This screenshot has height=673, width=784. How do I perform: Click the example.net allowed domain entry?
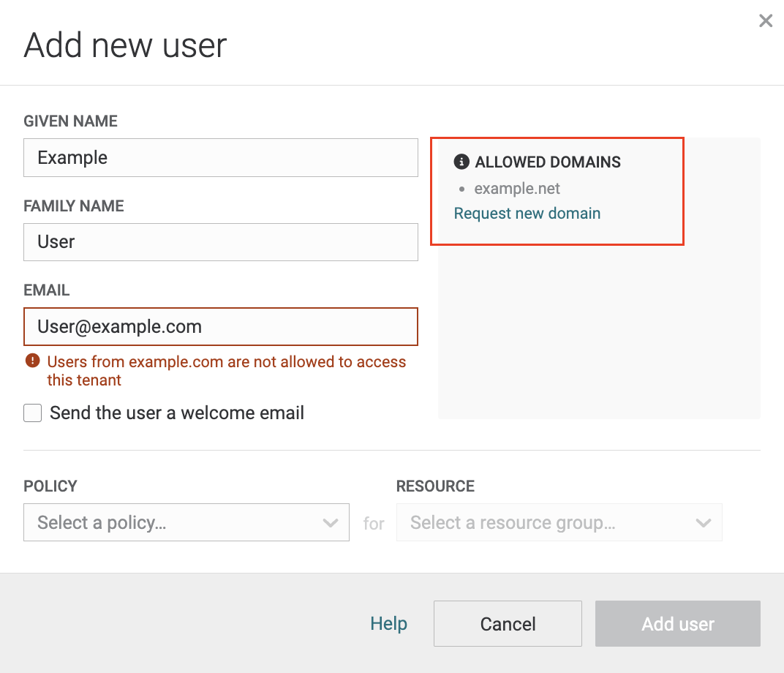click(x=517, y=189)
